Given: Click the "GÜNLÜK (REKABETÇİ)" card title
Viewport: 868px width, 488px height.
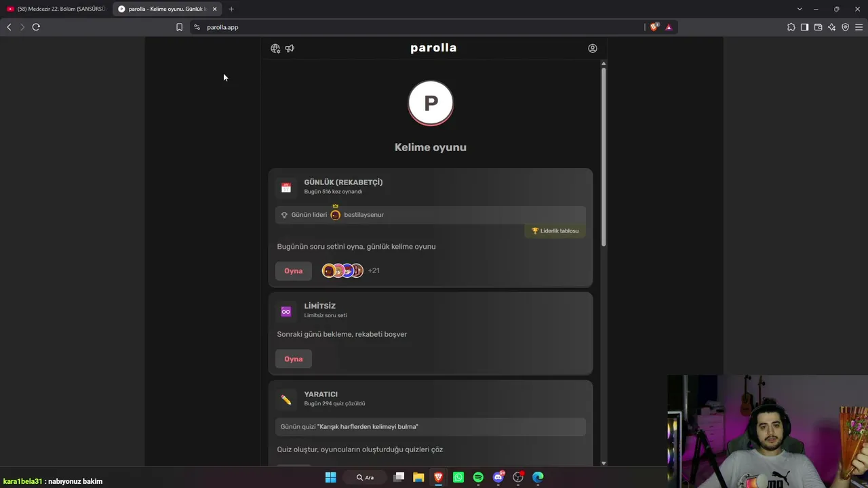Looking at the screenshot, I should (343, 182).
